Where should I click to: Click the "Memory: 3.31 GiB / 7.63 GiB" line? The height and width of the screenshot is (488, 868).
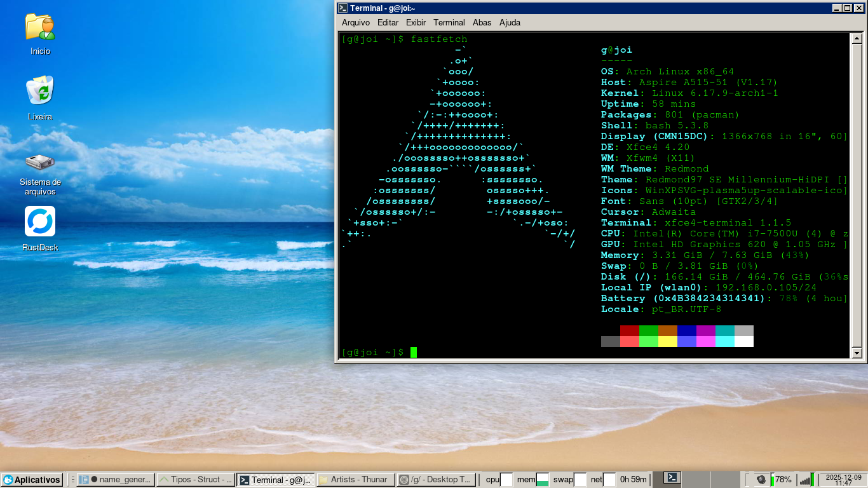point(705,255)
